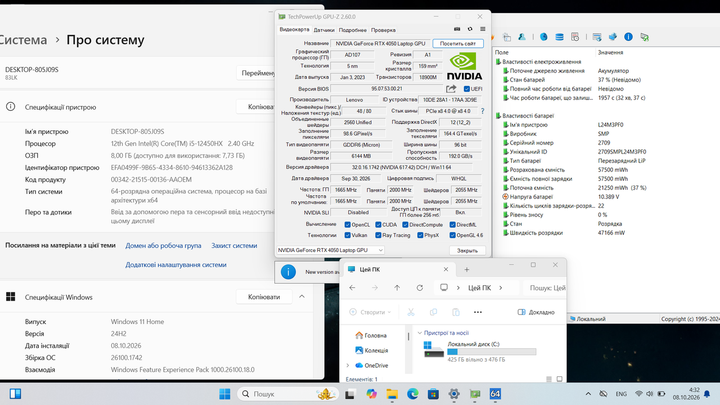Select Головна in Explorer sidebar
The image size is (720, 405).
(x=371, y=335)
